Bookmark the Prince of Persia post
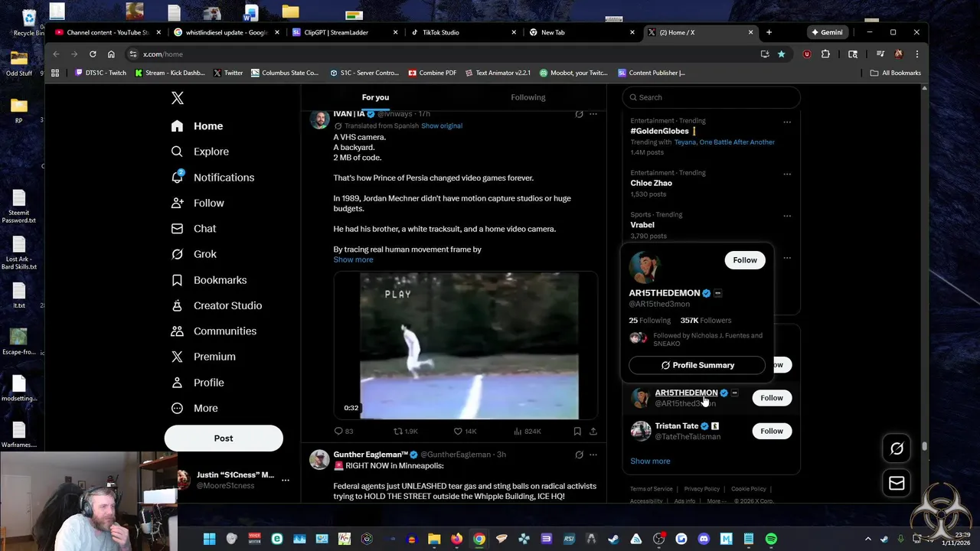 (x=577, y=431)
